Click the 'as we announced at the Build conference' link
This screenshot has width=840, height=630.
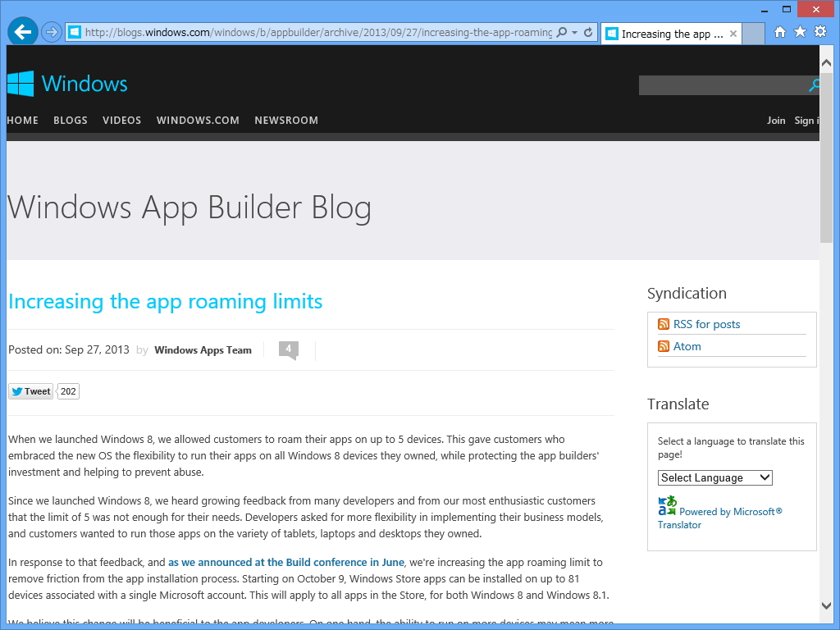[285, 562]
